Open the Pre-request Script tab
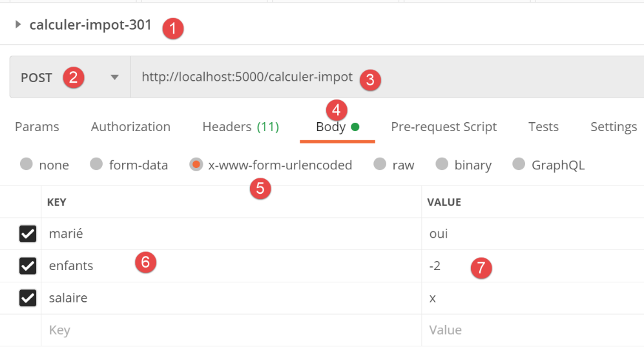 444,127
